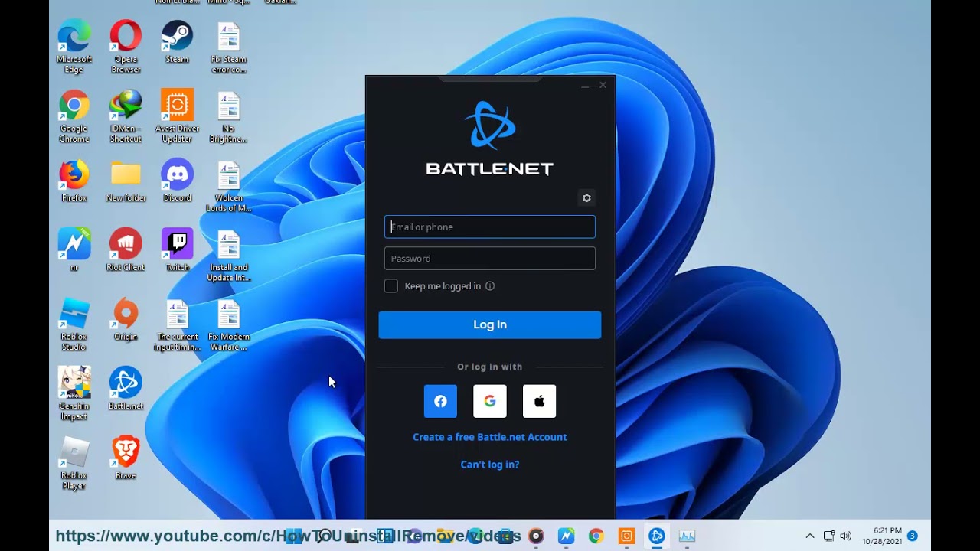Image resolution: width=980 pixels, height=551 pixels.
Task: Minimize the Battle.net login window
Action: pyautogui.click(x=585, y=86)
